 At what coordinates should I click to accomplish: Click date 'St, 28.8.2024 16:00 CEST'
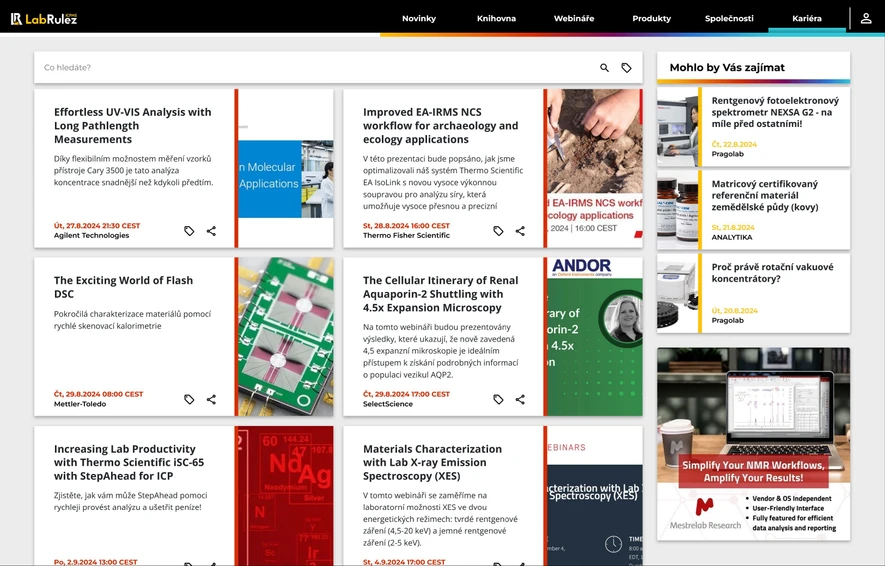click(406, 226)
